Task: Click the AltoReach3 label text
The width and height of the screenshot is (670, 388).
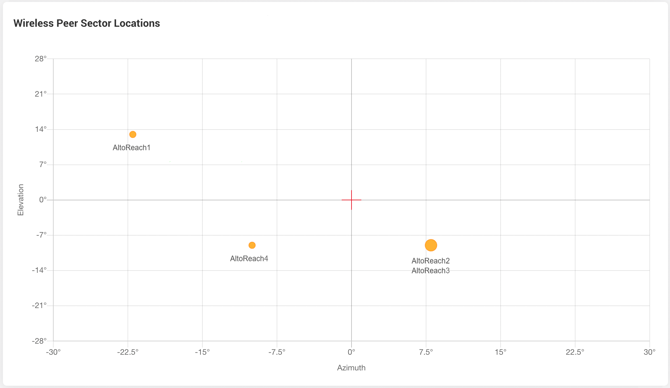Action: [x=431, y=270]
